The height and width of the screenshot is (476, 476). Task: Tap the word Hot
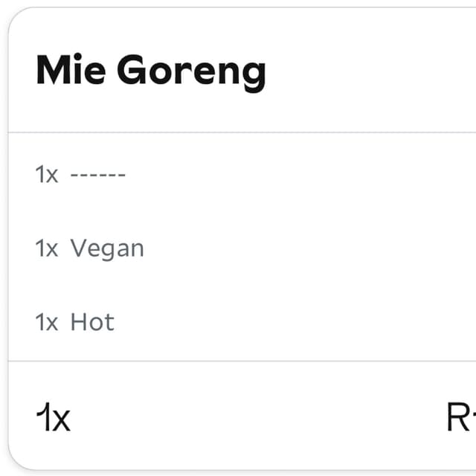pos(92,322)
